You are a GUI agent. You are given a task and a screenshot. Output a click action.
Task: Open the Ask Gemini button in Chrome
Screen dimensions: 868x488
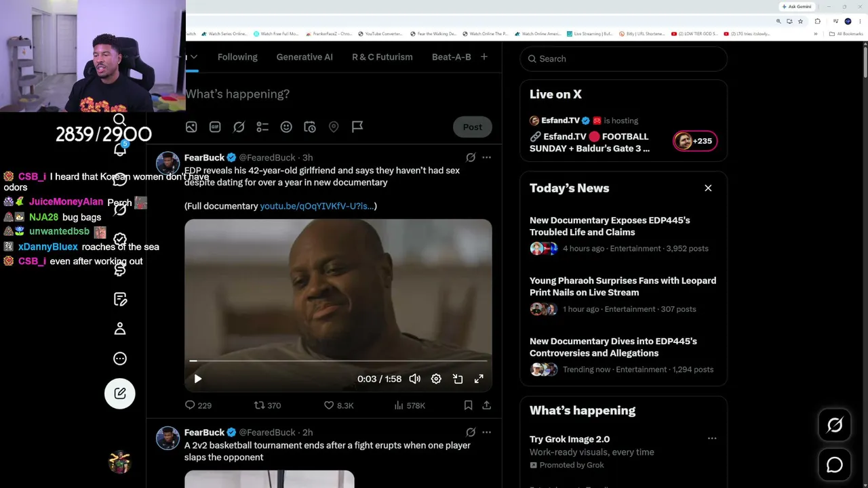[x=797, y=7]
